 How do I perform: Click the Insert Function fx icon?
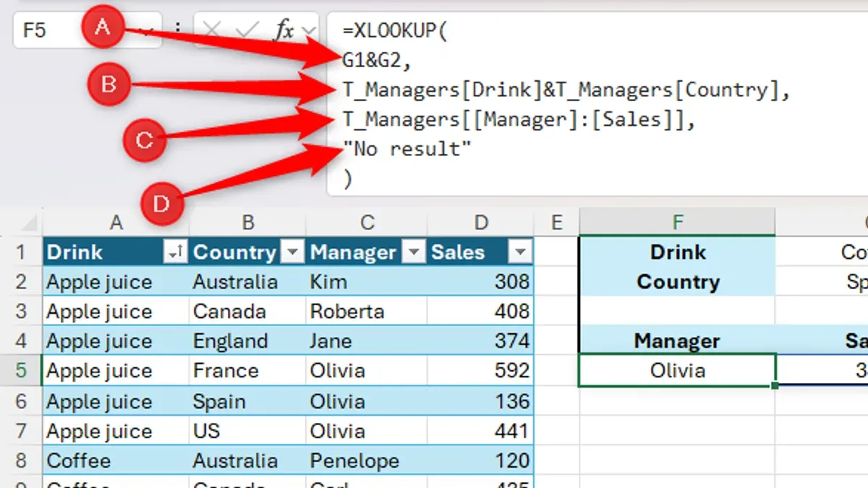(284, 30)
